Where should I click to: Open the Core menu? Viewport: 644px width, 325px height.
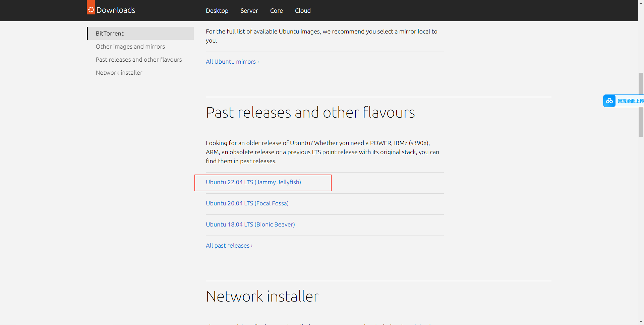tap(276, 11)
